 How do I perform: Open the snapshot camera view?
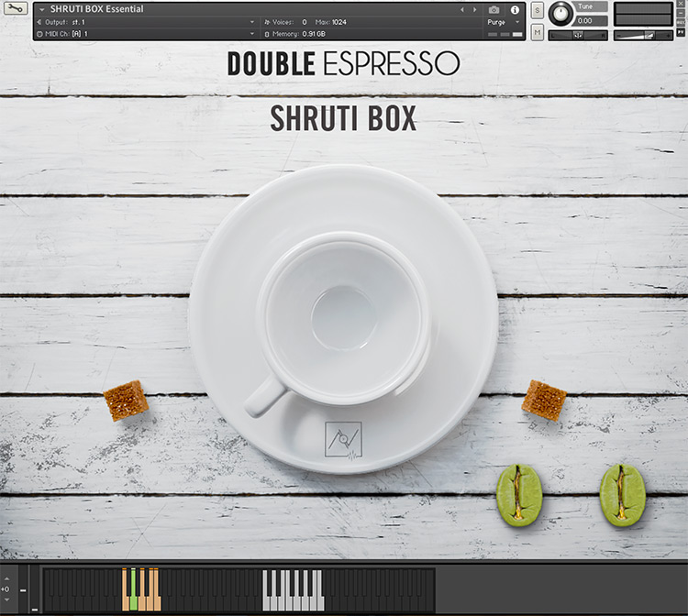494,10
